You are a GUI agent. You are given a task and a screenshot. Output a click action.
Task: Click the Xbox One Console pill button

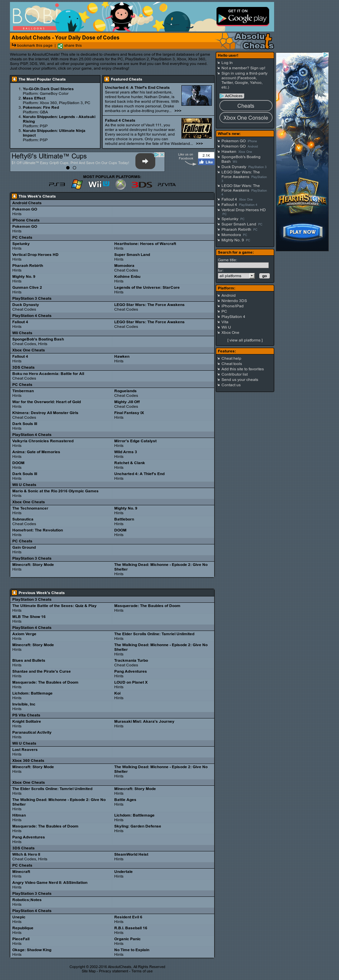246,118
